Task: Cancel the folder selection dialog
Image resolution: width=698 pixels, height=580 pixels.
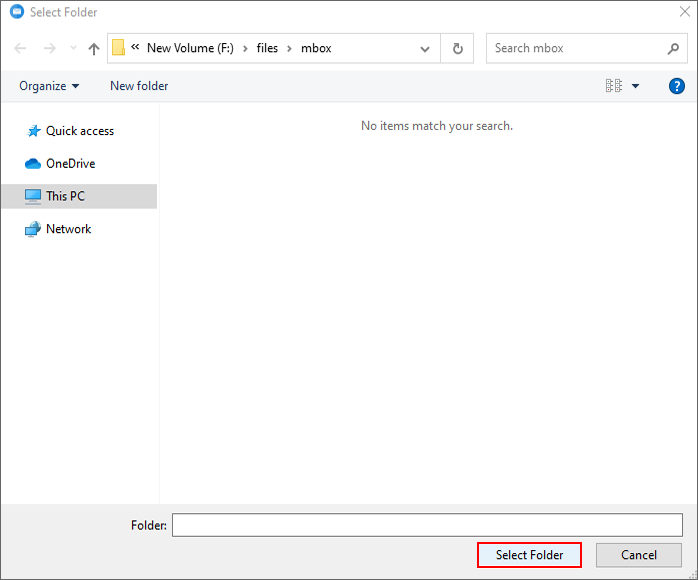Action: click(639, 555)
